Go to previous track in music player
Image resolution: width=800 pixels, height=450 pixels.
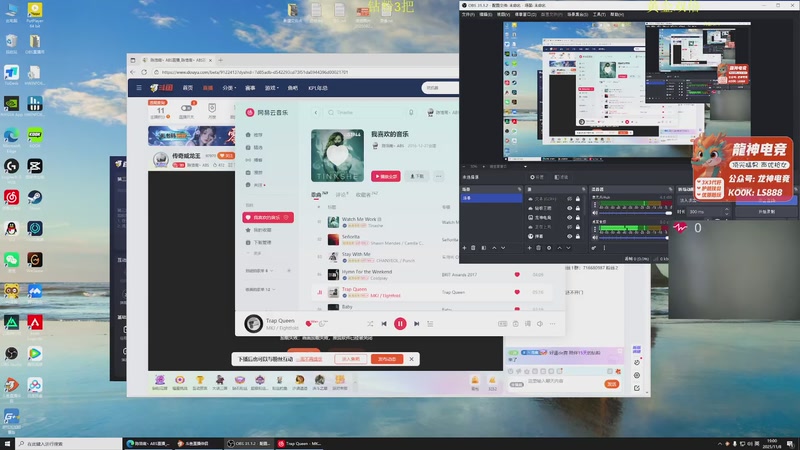click(x=384, y=323)
